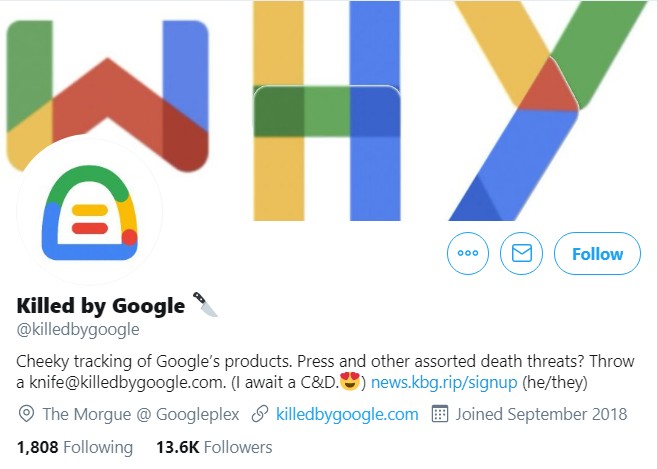Click the colorful letter Y in banner

(549, 111)
